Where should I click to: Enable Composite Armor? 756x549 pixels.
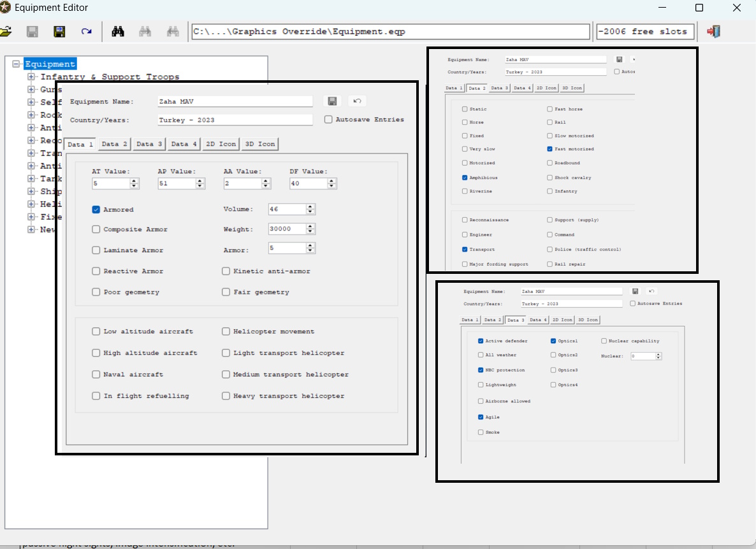[96, 229]
